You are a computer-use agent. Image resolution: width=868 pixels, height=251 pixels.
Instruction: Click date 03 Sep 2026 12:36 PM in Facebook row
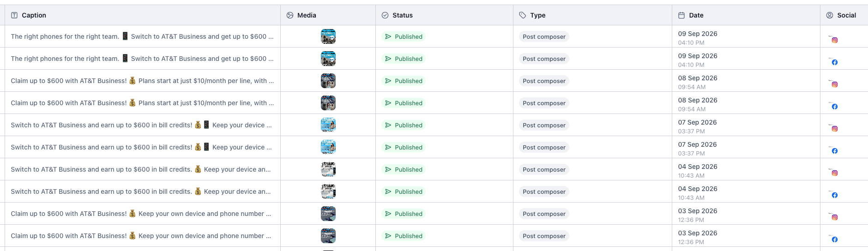[x=698, y=237]
